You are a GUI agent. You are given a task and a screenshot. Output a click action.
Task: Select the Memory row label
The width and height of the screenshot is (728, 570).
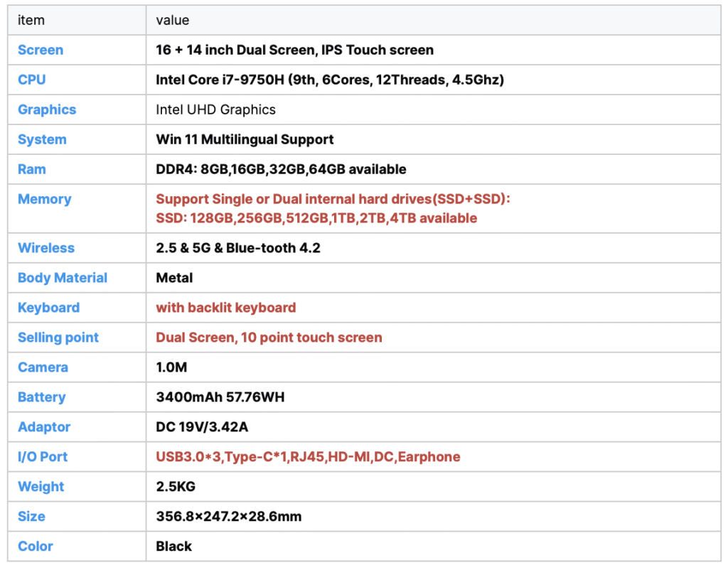44,199
